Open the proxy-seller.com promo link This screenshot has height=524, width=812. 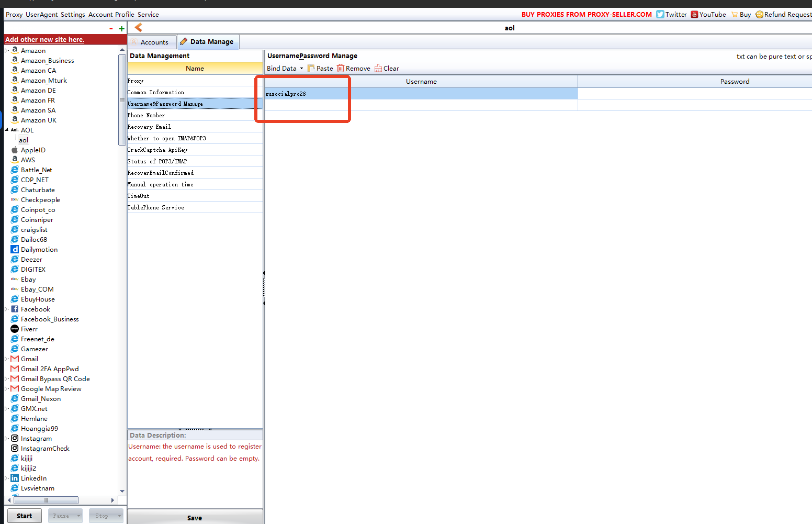587,14
